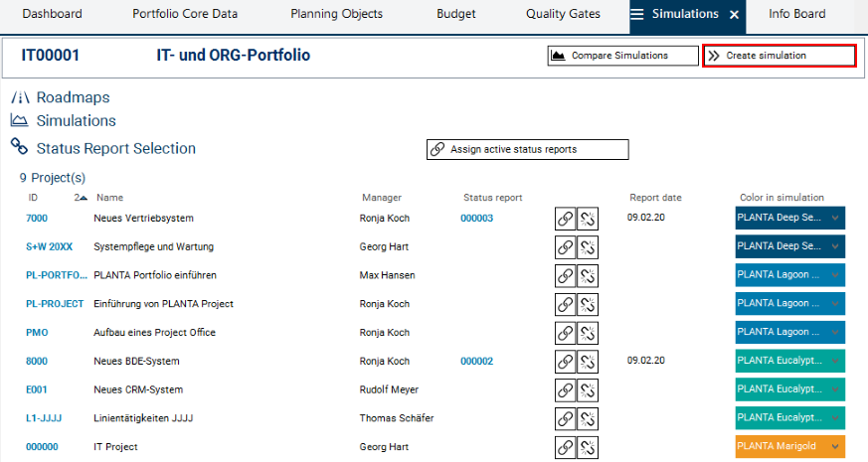Click the Compare Simulations button

(x=622, y=56)
